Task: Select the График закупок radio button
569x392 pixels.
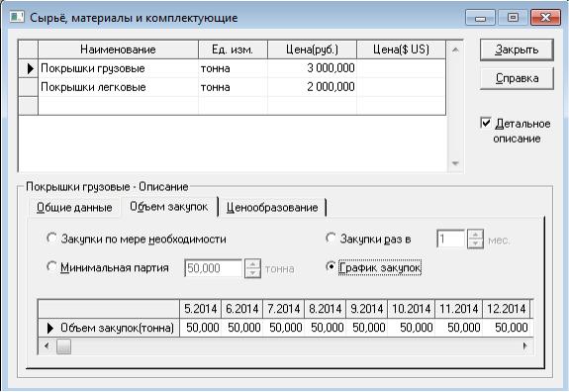Action: [331, 267]
